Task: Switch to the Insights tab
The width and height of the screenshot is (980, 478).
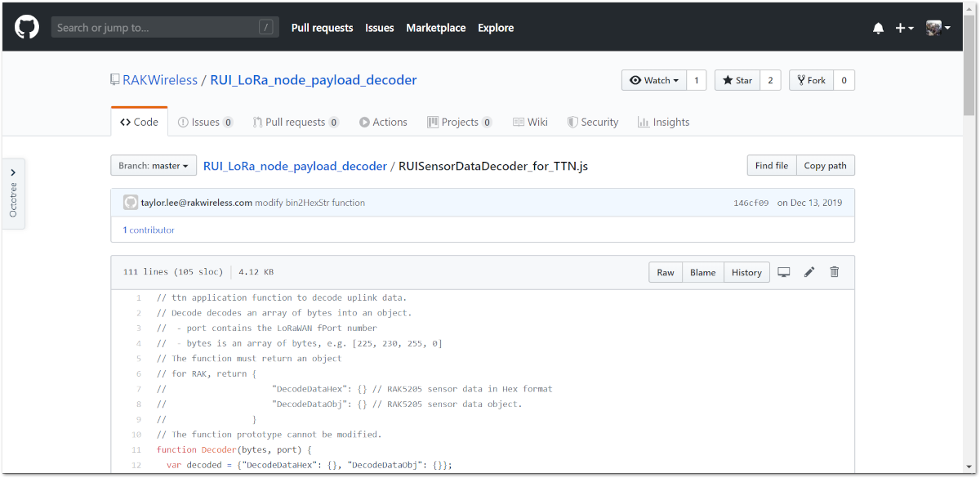Action: coord(664,122)
